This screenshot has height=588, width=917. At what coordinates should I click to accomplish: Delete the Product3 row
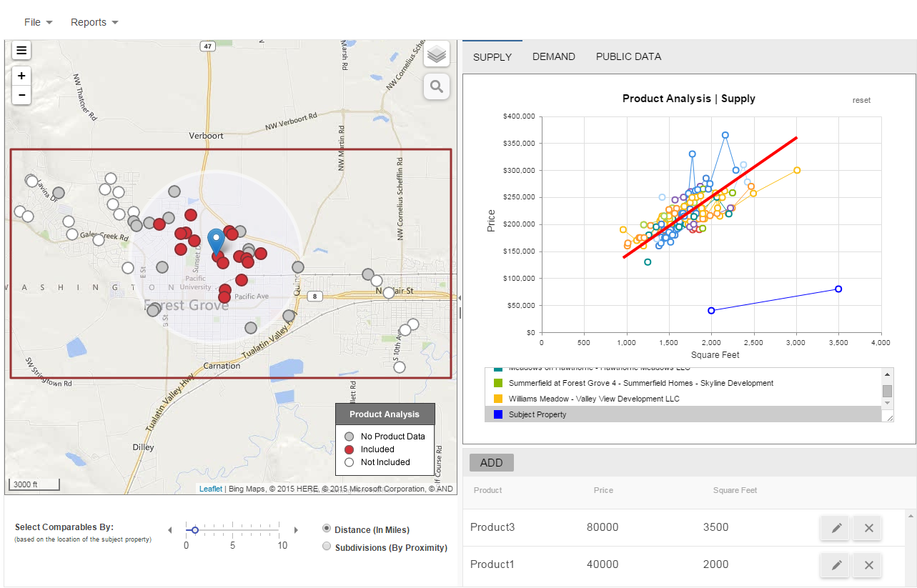point(868,528)
